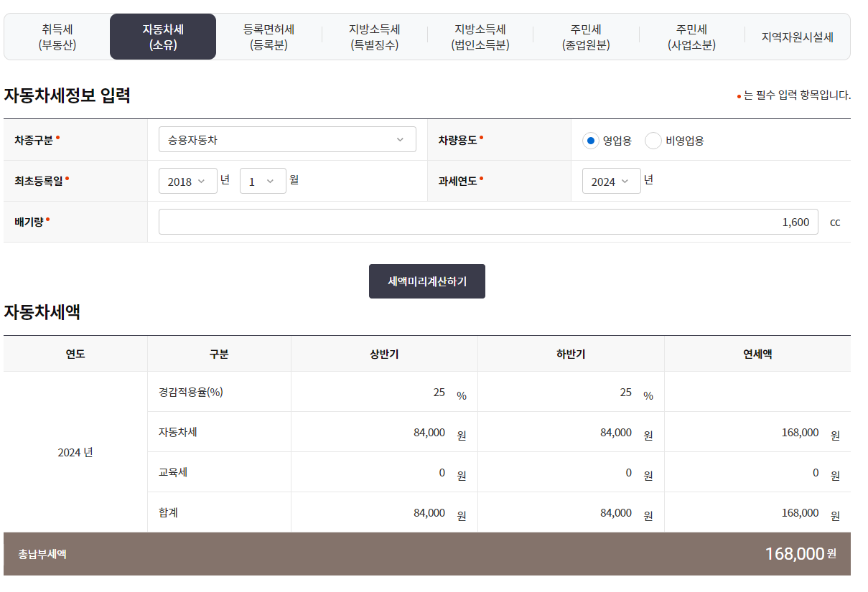Switch to the 지방소득세(특별징수) tab
This screenshot has height=592, width=868.
[x=374, y=37]
